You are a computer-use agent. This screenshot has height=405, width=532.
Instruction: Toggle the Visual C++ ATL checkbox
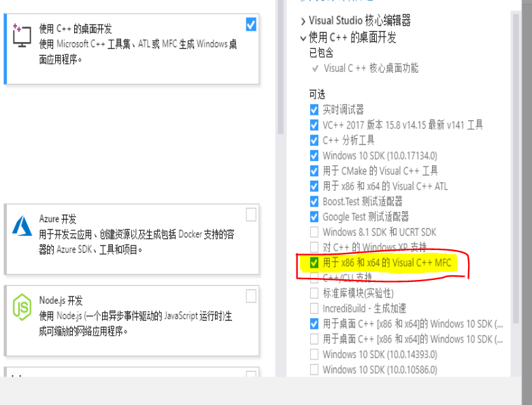click(x=314, y=186)
